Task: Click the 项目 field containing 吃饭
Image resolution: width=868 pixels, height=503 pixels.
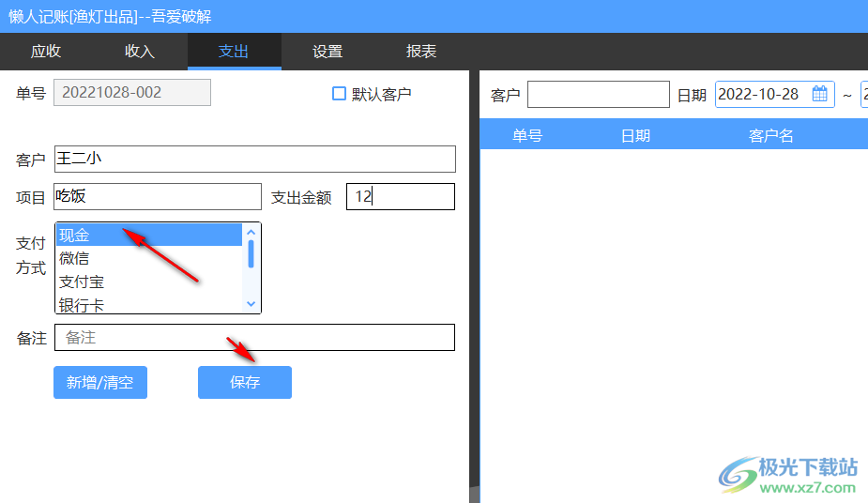Action: click(x=158, y=196)
